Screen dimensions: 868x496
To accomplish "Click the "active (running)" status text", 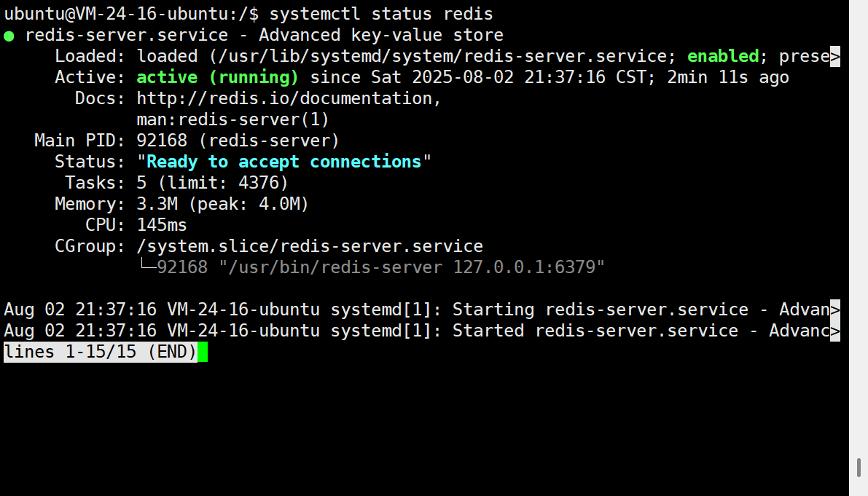I will pyautogui.click(x=218, y=77).
